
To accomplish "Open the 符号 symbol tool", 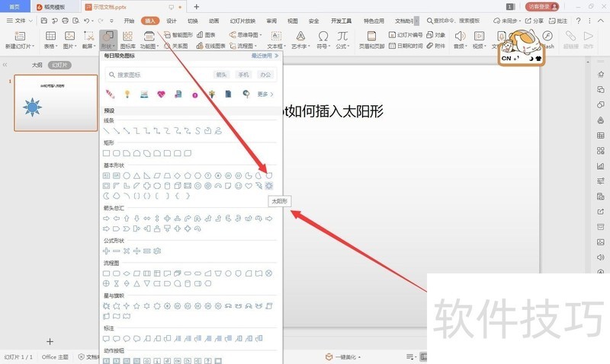I will tap(323, 40).
